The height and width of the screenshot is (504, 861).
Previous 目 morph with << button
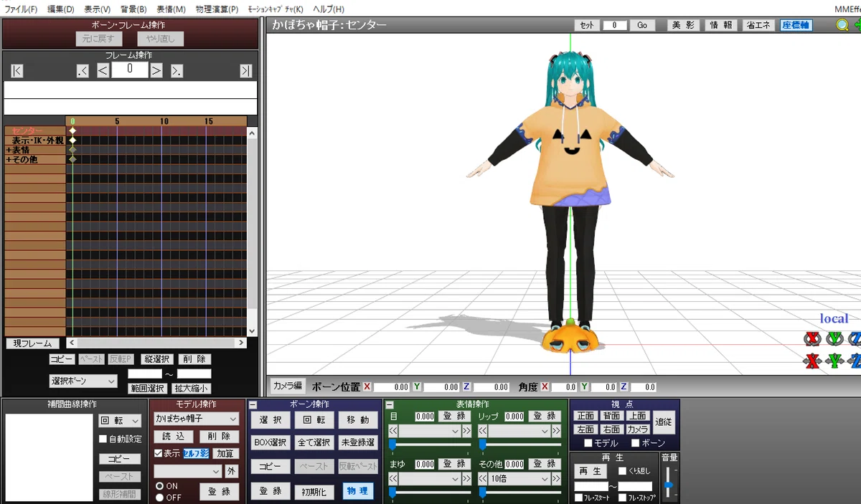coord(393,431)
